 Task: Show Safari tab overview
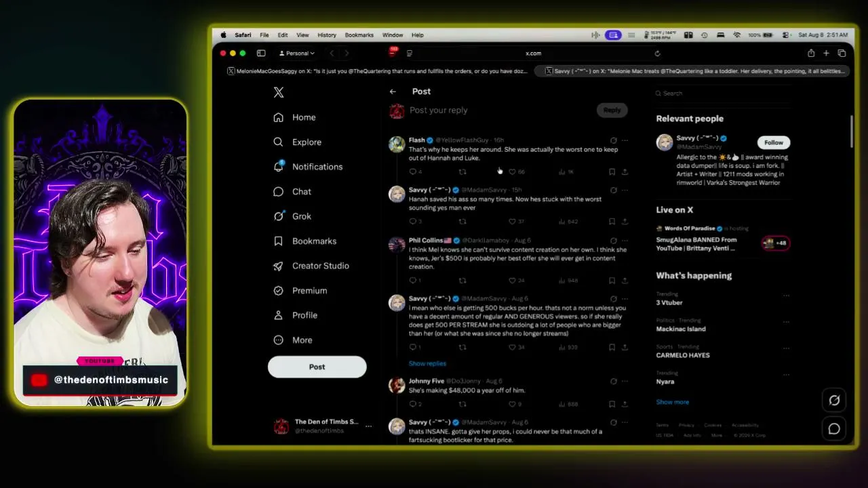(x=842, y=54)
